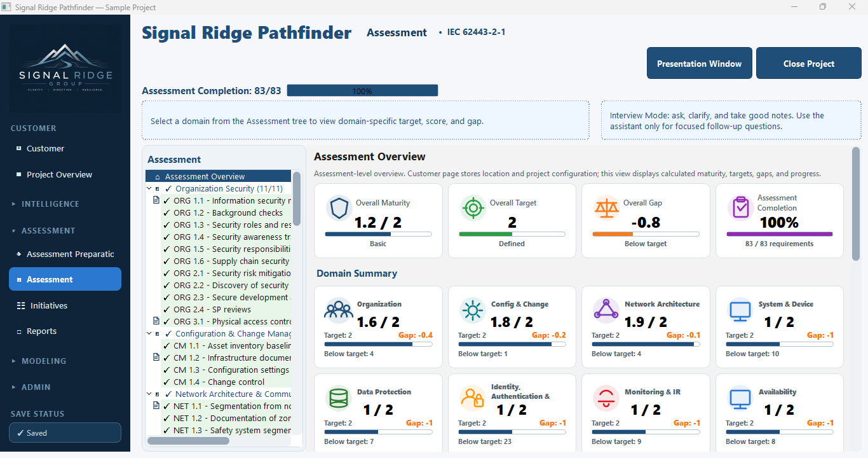Image resolution: width=868 pixels, height=458 pixels.
Task: Click the Config & Change gear icon
Action: point(473,310)
